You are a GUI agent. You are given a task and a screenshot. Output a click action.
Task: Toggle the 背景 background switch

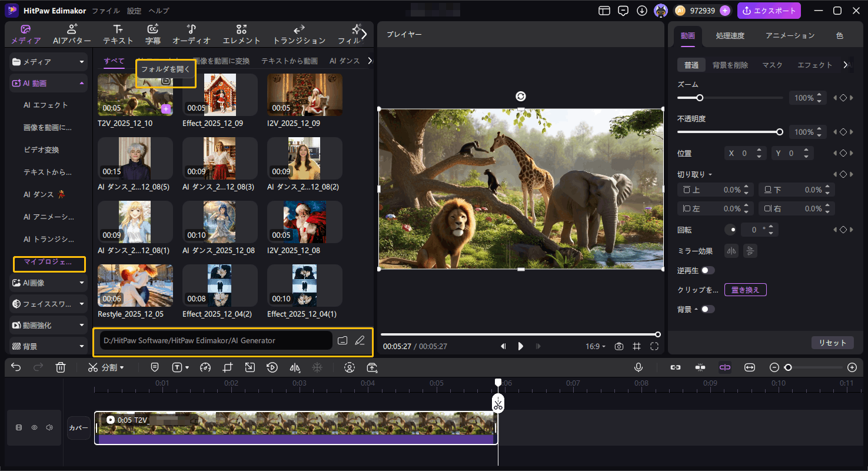pyautogui.click(x=707, y=309)
